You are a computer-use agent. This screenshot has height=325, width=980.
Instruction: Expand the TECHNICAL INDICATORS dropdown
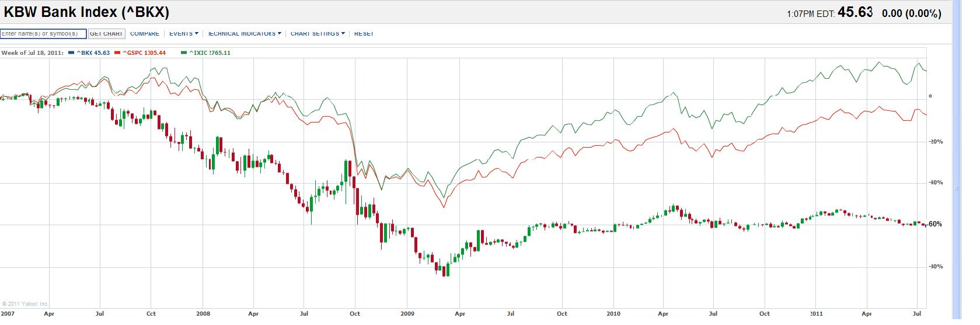[245, 34]
